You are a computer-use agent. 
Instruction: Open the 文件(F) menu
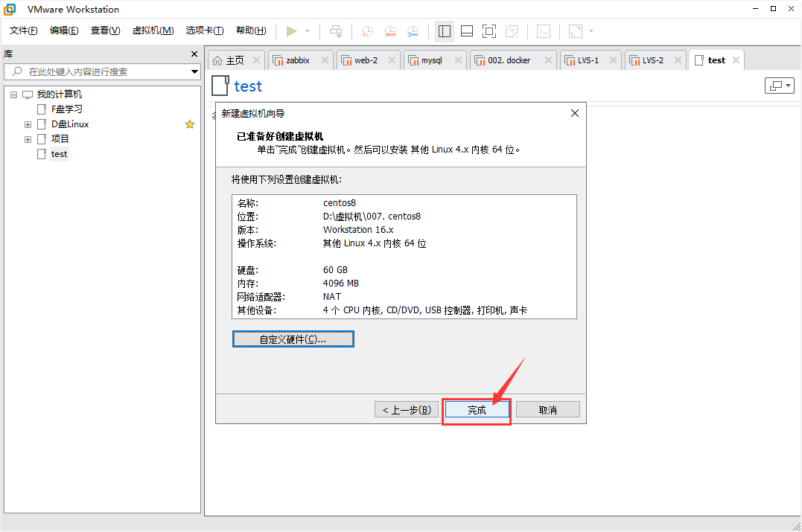pyautogui.click(x=24, y=31)
